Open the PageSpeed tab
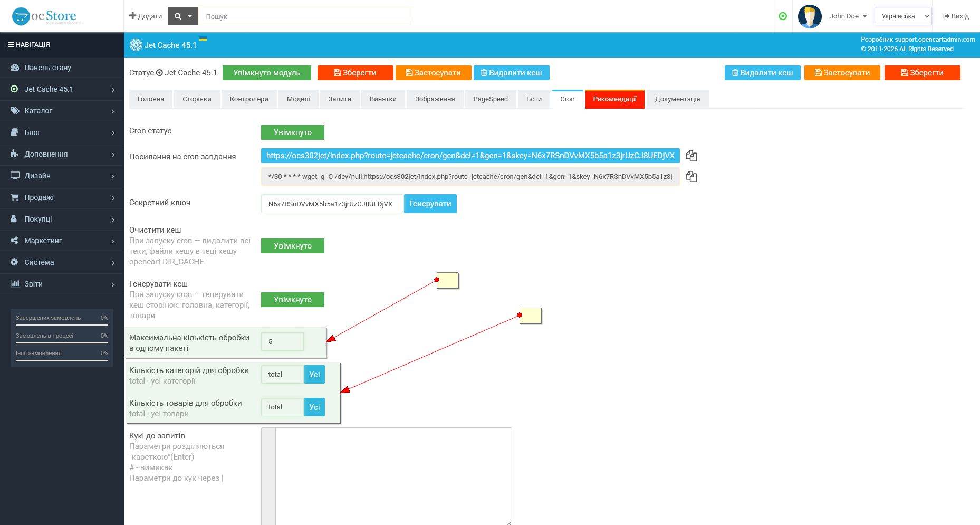 [491, 99]
